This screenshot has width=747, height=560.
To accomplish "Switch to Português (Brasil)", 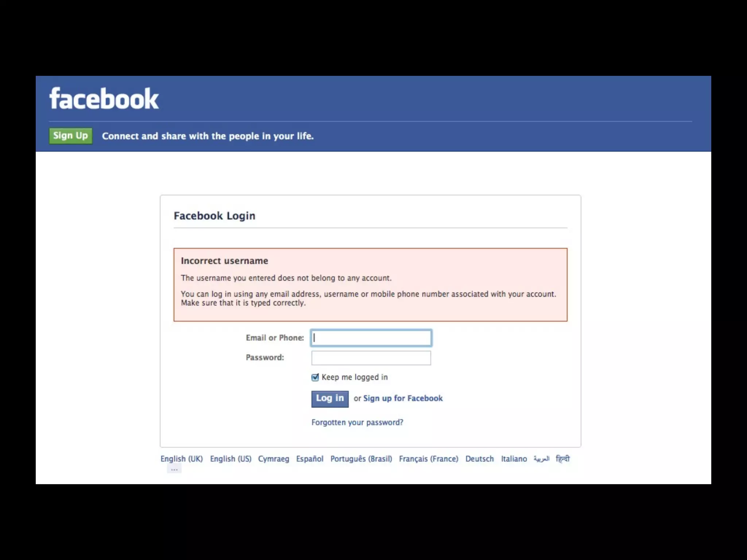I will [361, 459].
